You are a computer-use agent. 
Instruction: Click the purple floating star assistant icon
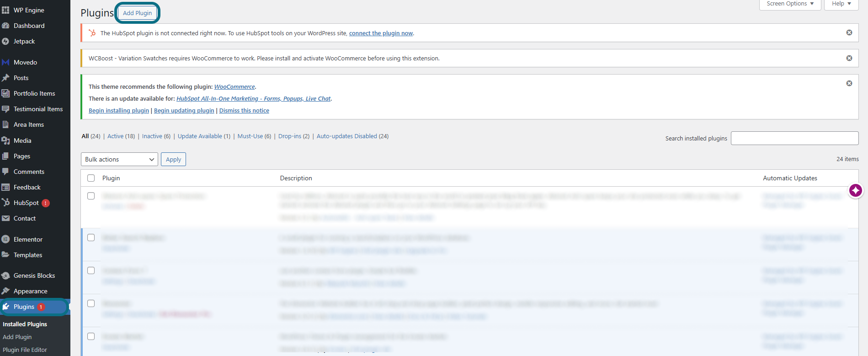[856, 190]
